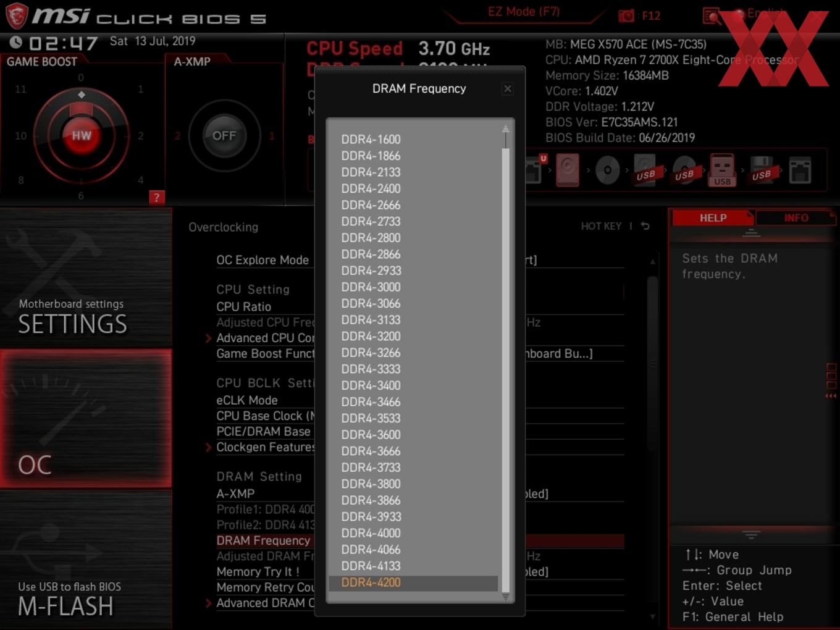
Task: Open the Memory Try It ! setting
Action: 258,572
